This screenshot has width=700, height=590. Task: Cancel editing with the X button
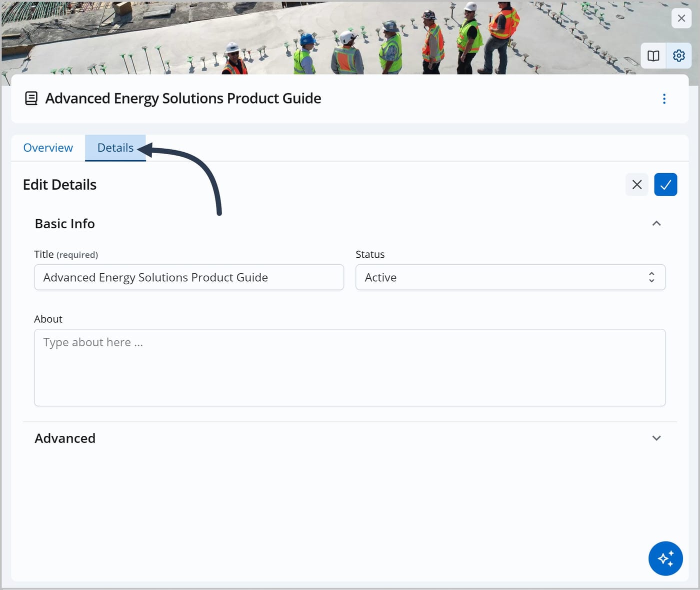(636, 185)
